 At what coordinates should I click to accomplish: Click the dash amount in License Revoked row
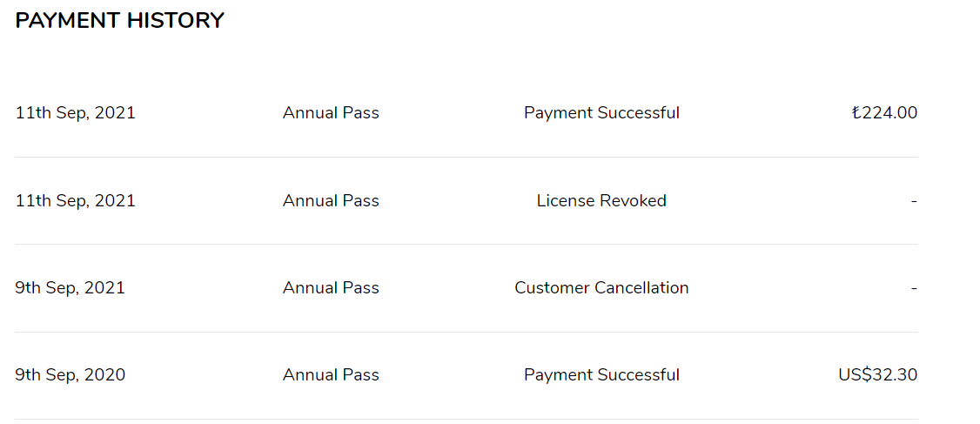(914, 201)
